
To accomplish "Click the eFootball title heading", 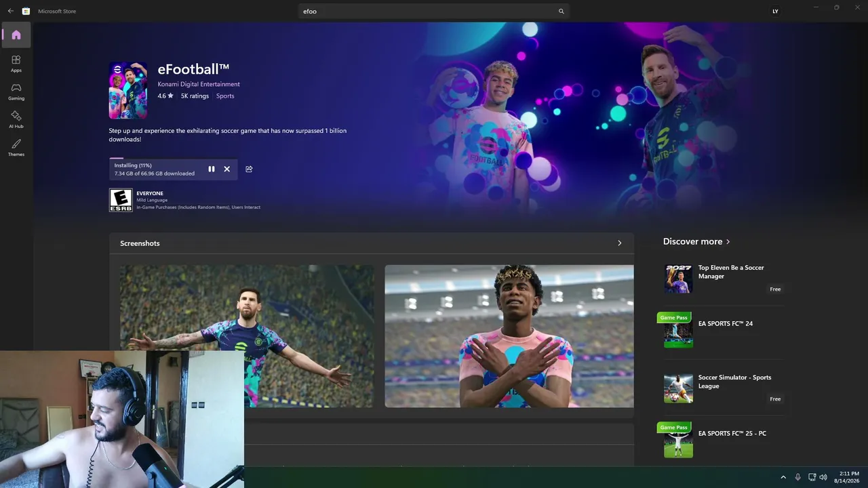I will (193, 69).
